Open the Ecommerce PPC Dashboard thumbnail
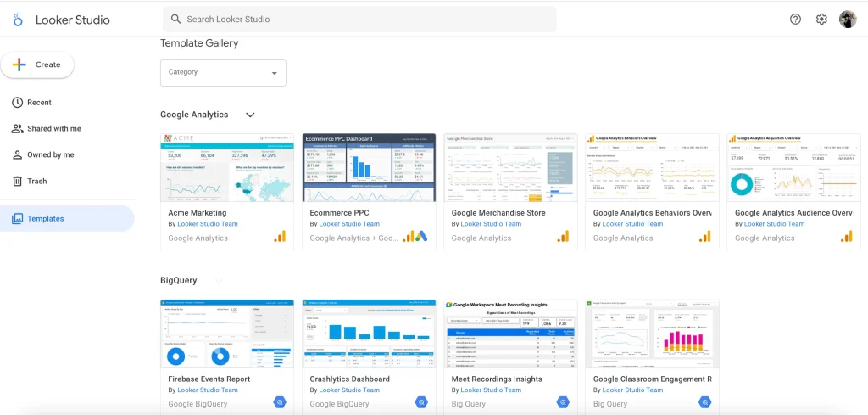 point(370,167)
